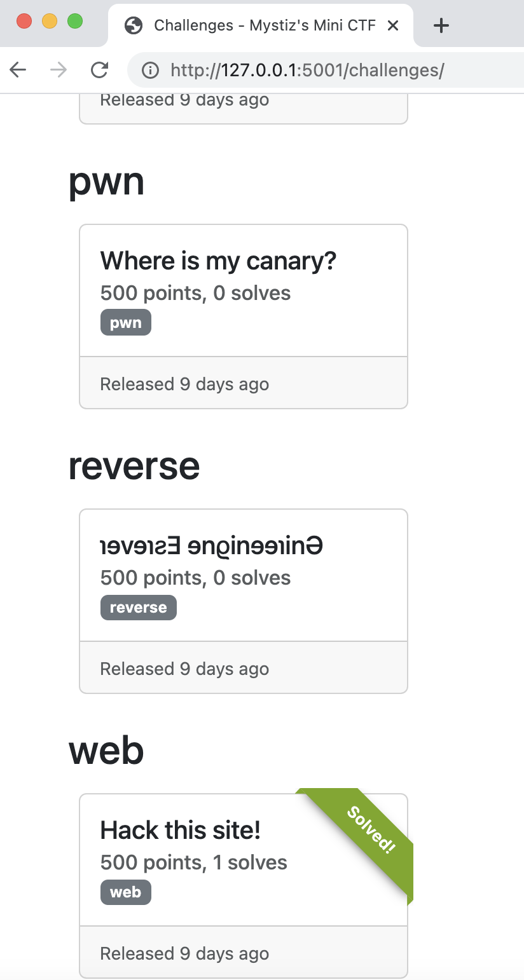Click the reverse tag badge
The height and width of the screenshot is (980, 524).
139,607
